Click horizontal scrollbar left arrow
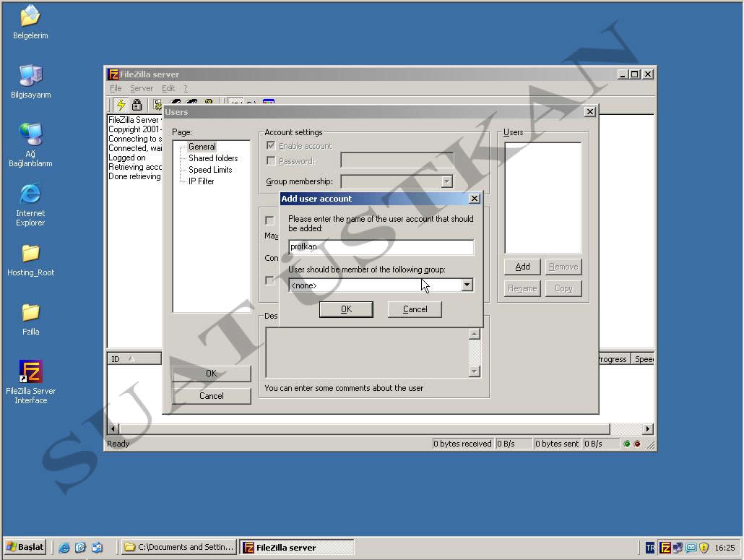 [113, 429]
